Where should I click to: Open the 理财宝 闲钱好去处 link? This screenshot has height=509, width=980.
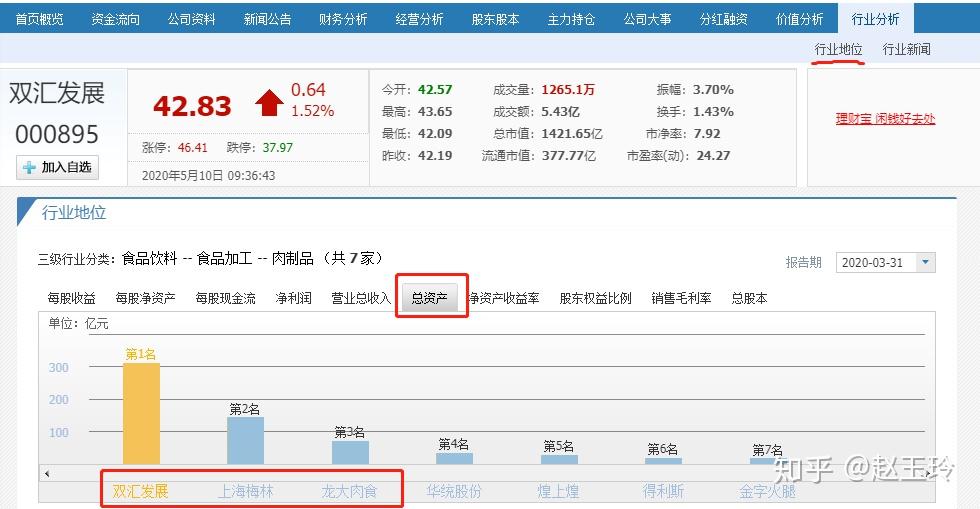(x=885, y=119)
